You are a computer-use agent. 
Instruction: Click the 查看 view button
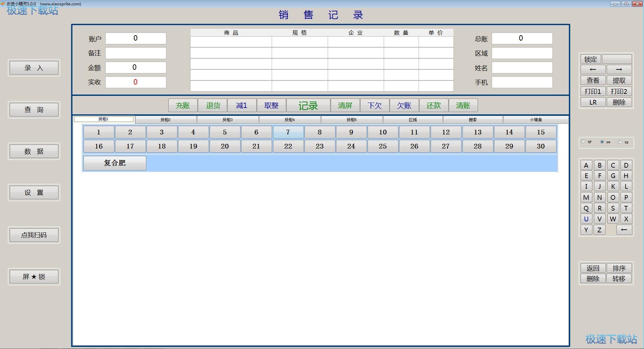pyautogui.click(x=593, y=80)
